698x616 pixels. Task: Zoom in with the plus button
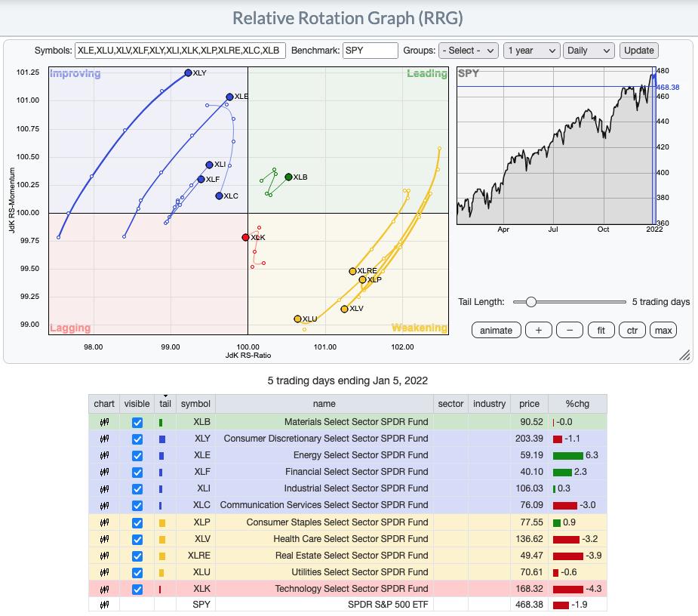tap(539, 331)
